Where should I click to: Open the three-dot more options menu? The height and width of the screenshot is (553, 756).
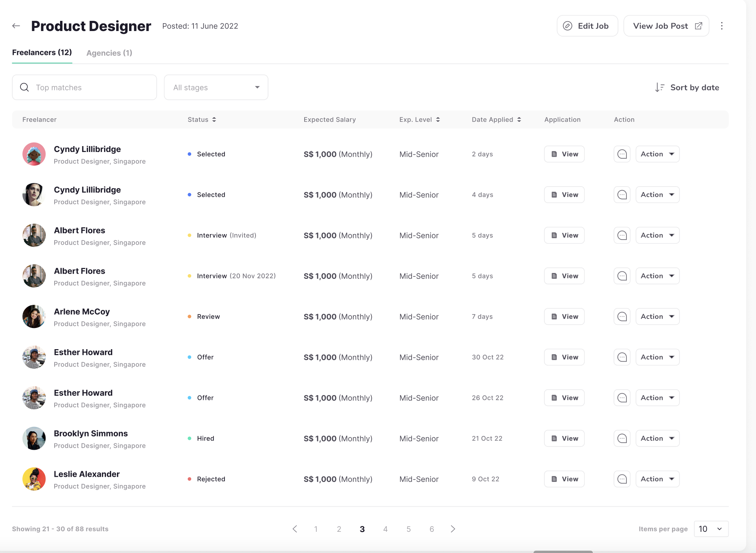(x=721, y=26)
